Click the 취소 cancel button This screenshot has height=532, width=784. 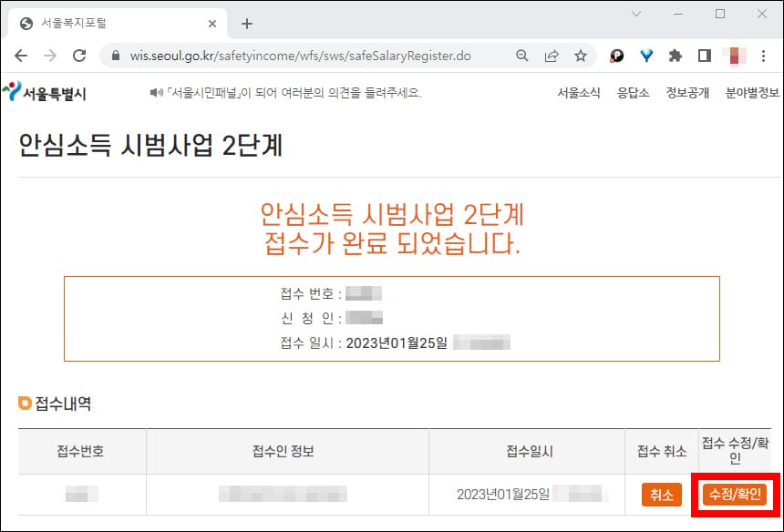[661, 495]
